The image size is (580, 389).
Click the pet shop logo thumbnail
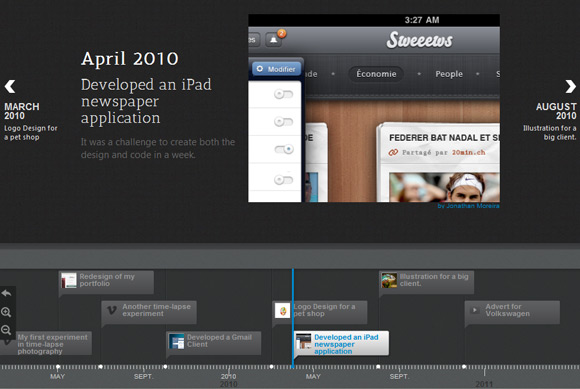(283, 311)
